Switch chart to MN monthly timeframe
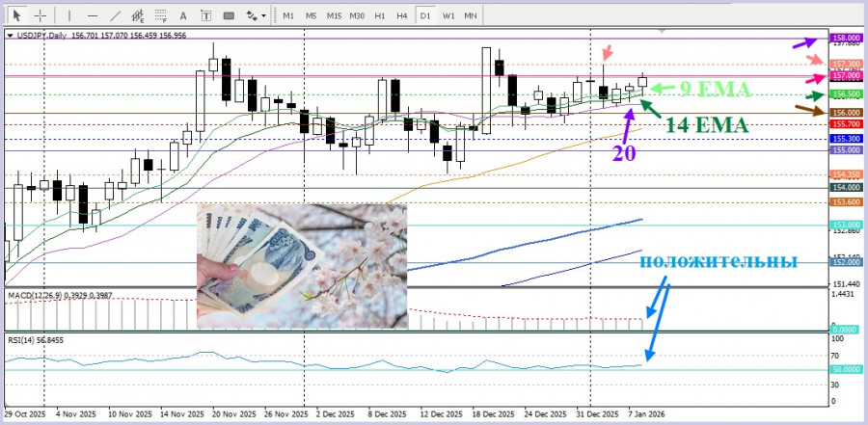The image size is (868, 425). coord(471,15)
